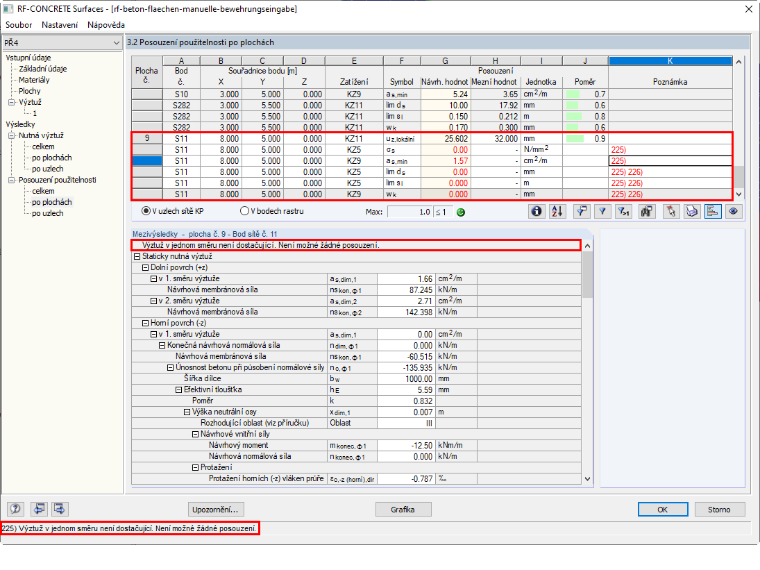The height and width of the screenshot is (570, 760).
Task: Click the pick-with-cursor icon
Action: (x=670, y=211)
